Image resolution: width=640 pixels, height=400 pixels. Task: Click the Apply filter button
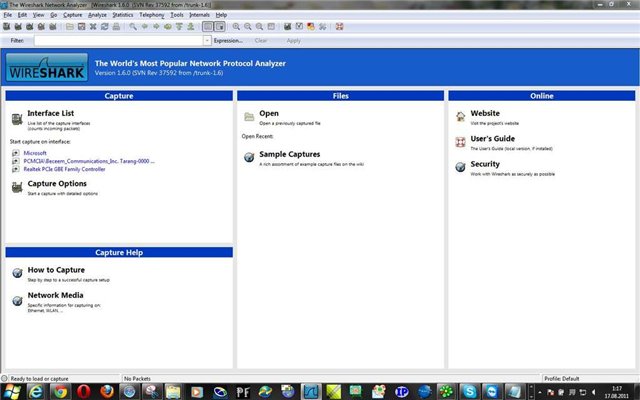point(293,40)
